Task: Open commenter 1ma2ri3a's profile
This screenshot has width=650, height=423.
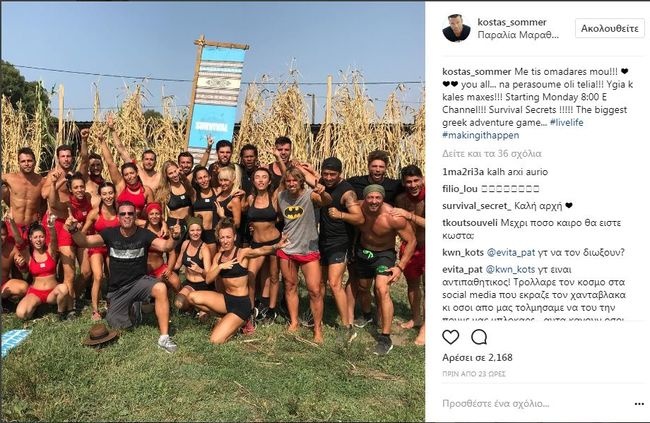Action: (463, 172)
